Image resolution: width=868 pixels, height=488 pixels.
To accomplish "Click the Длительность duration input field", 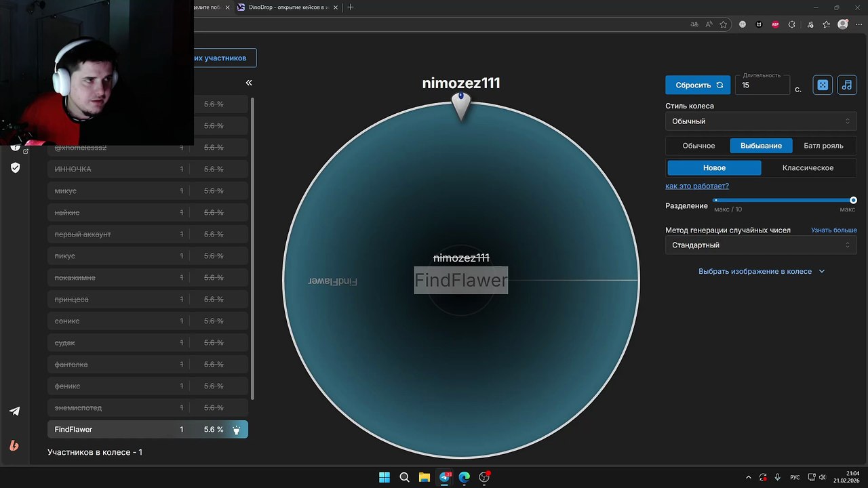I will [x=762, y=85].
